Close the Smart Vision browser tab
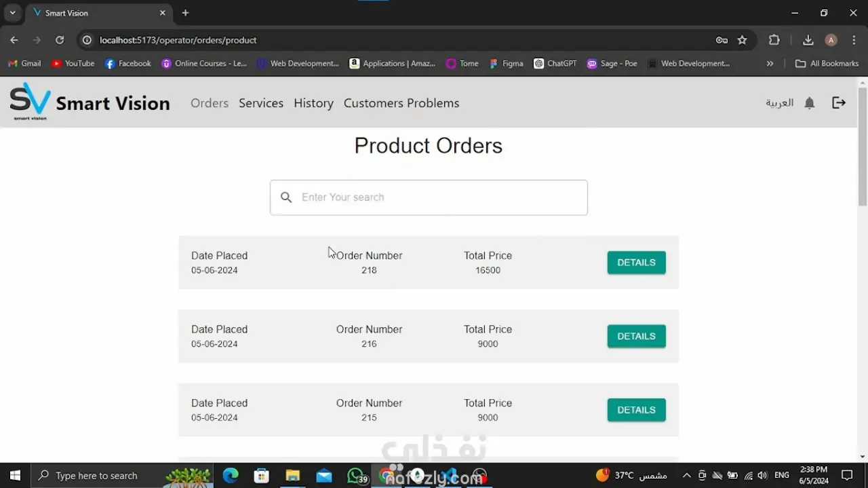 pyautogui.click(x=163, y=13)
